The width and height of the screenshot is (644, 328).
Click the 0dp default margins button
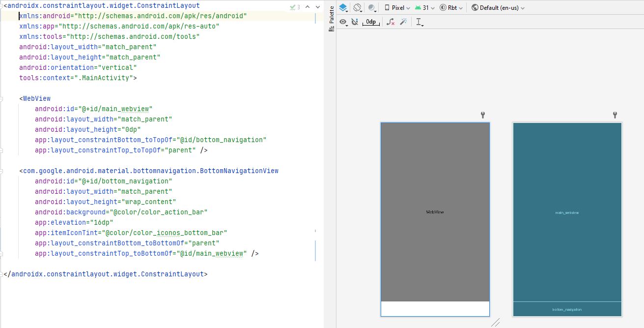click(371, 22)
